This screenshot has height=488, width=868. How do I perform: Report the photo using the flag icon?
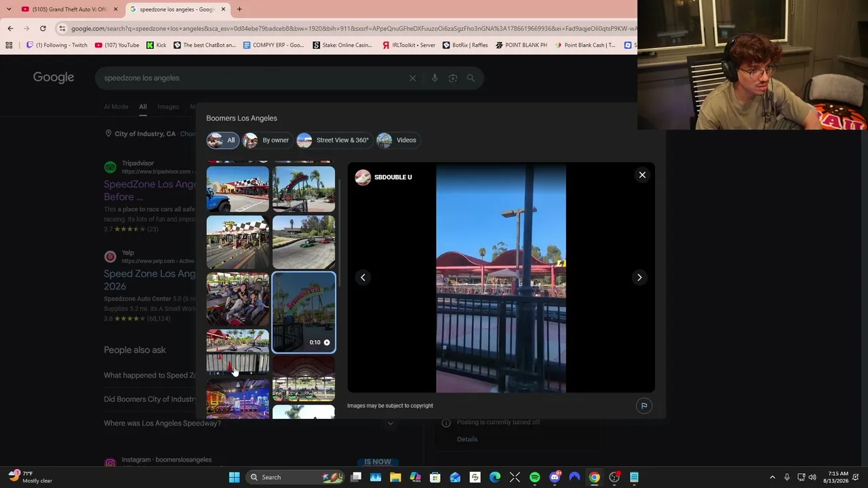tap(644, 406)
